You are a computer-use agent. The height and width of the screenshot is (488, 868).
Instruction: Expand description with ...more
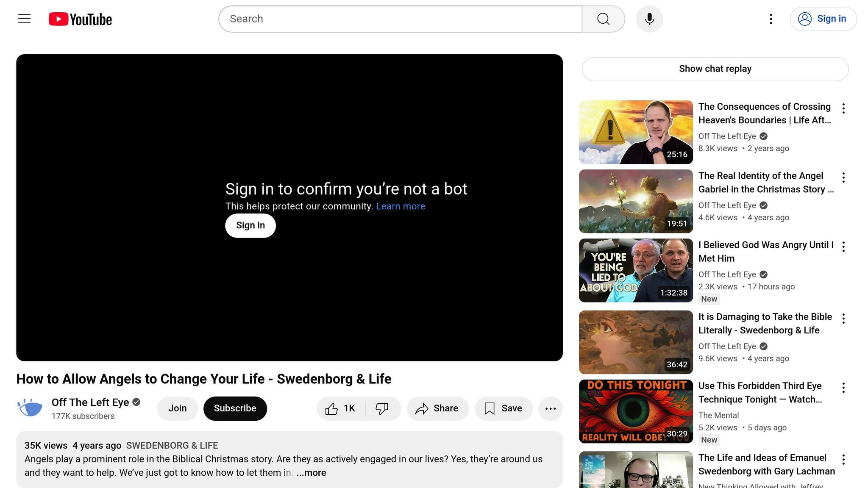[311, 473]
